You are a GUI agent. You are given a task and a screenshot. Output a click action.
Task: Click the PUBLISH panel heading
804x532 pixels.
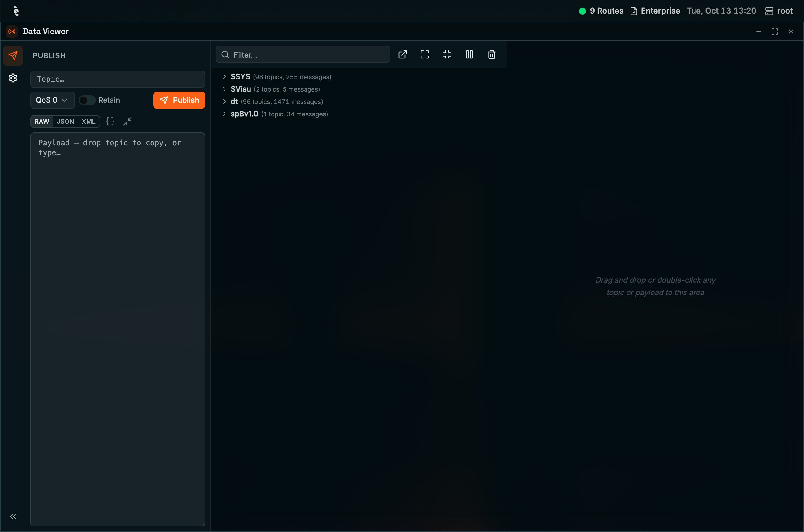point(49,55)
